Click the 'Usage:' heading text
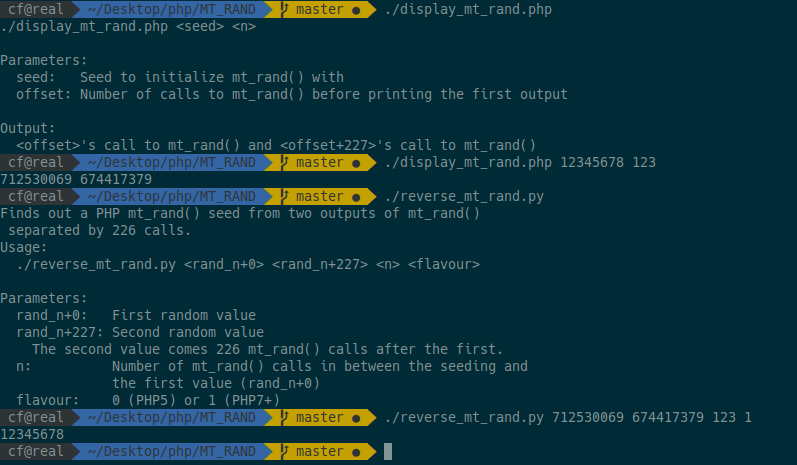 (23, 247)
